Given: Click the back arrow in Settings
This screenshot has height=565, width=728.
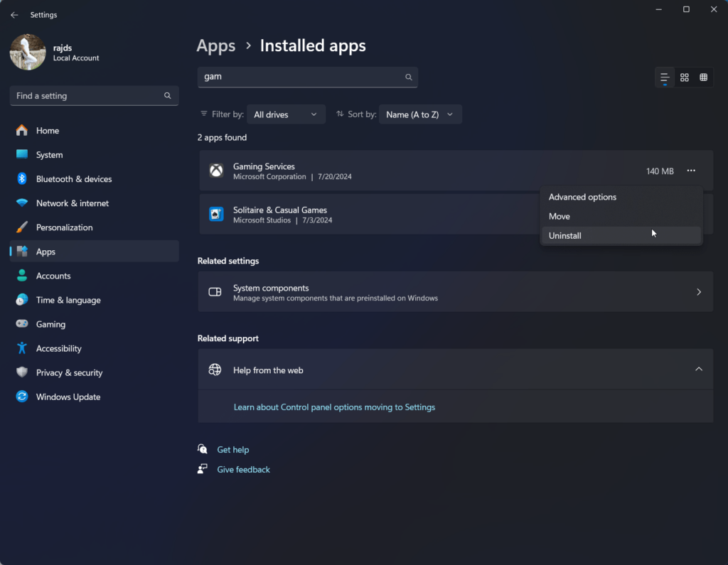Looking at the screenshot, I should coord(14,15).
